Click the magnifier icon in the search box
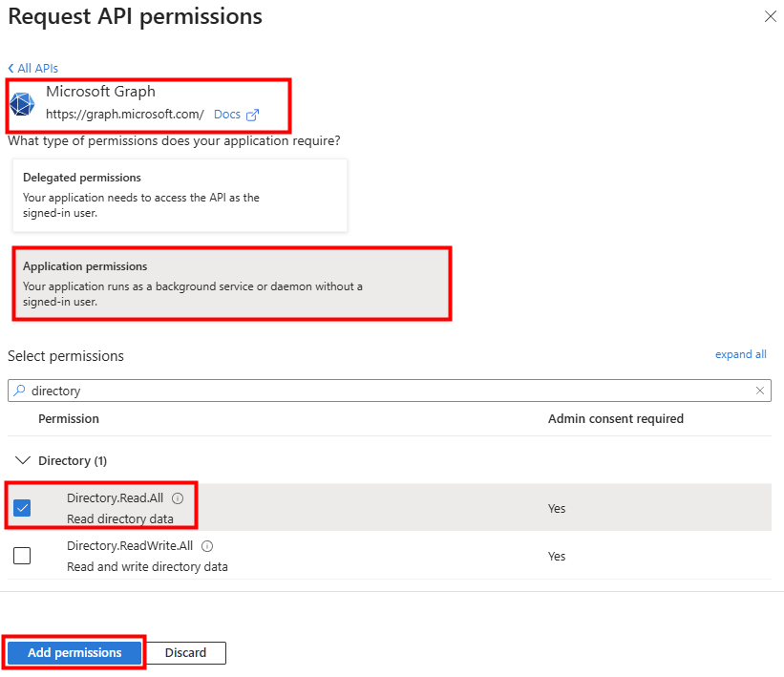The image size is (784, 677). pyautogui.click(x=19, y=391)
